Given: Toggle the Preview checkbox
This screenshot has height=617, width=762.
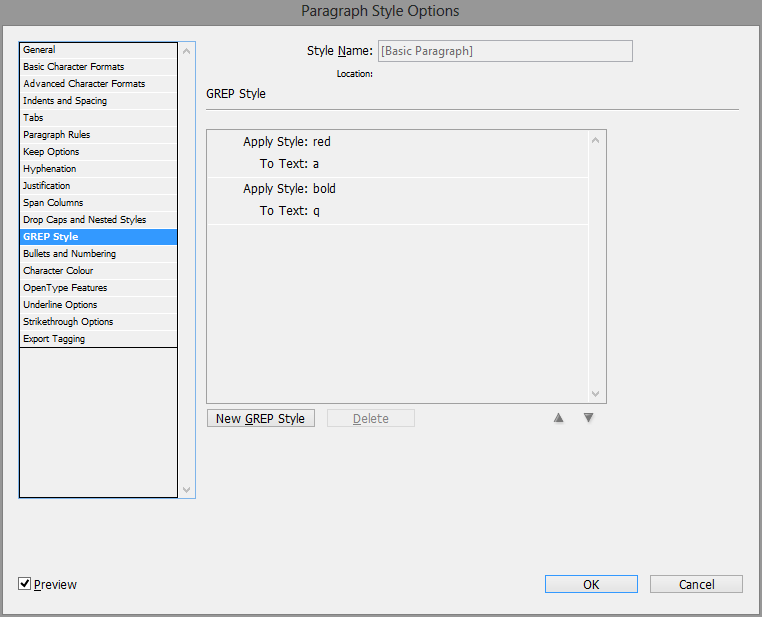Looking at the screenshot, I should (x=24, y=583).
